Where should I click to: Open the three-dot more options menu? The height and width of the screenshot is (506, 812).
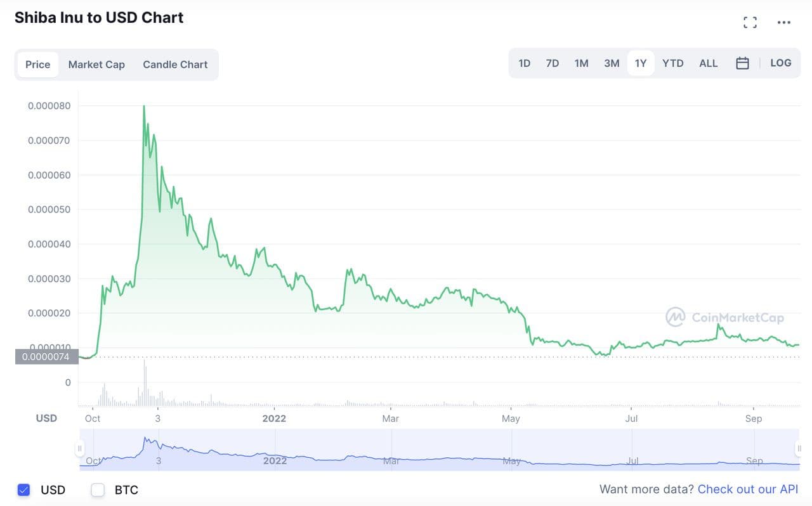point(784,23)
